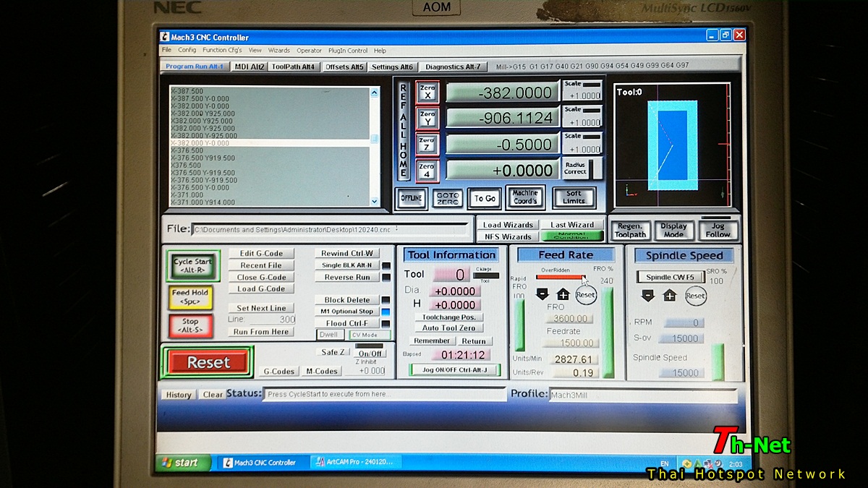Screen dimensions: 868x488
Task: Open the Windows start menu
Action: (x=182, y=463)
